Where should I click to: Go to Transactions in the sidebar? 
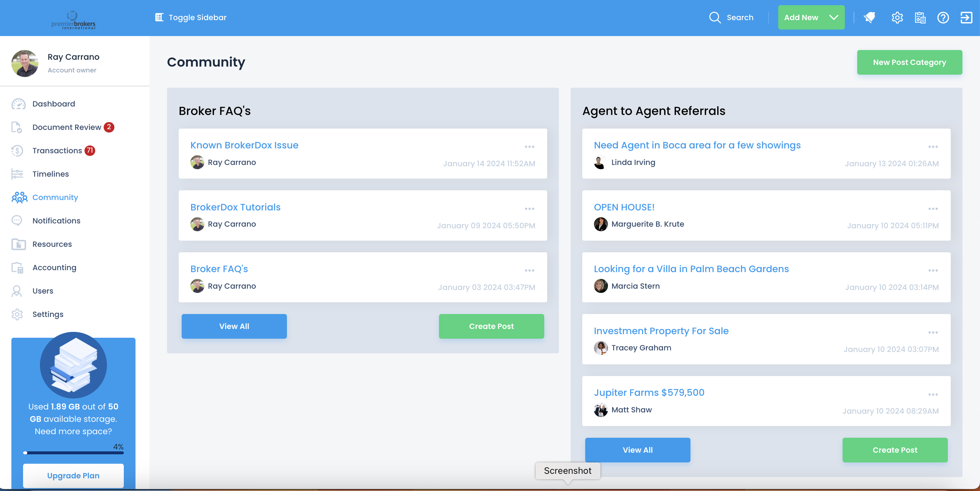pos(57,151)
